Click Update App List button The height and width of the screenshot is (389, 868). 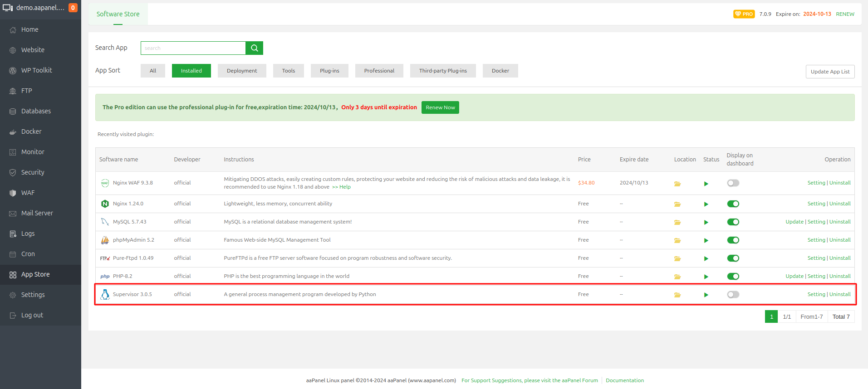(x=829, y=72)
